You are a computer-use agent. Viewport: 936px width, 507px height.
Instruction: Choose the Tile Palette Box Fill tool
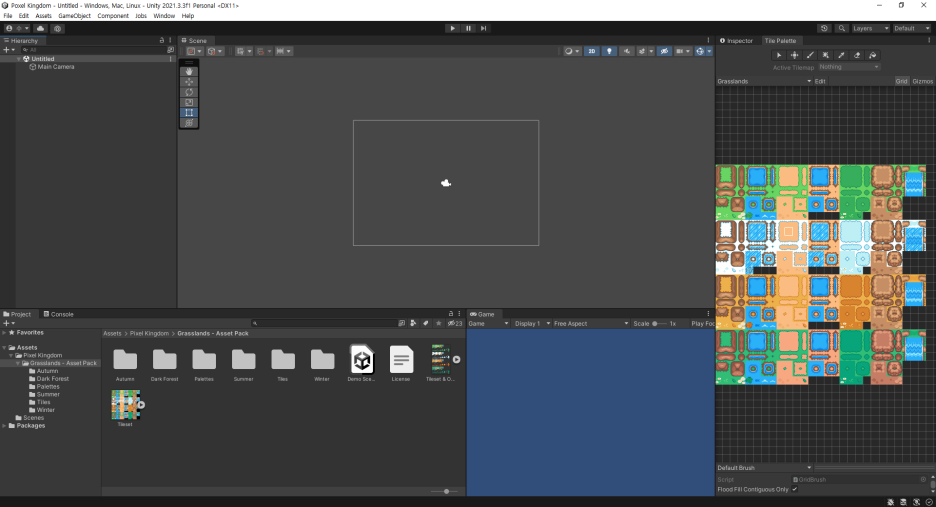pos(826,55)
